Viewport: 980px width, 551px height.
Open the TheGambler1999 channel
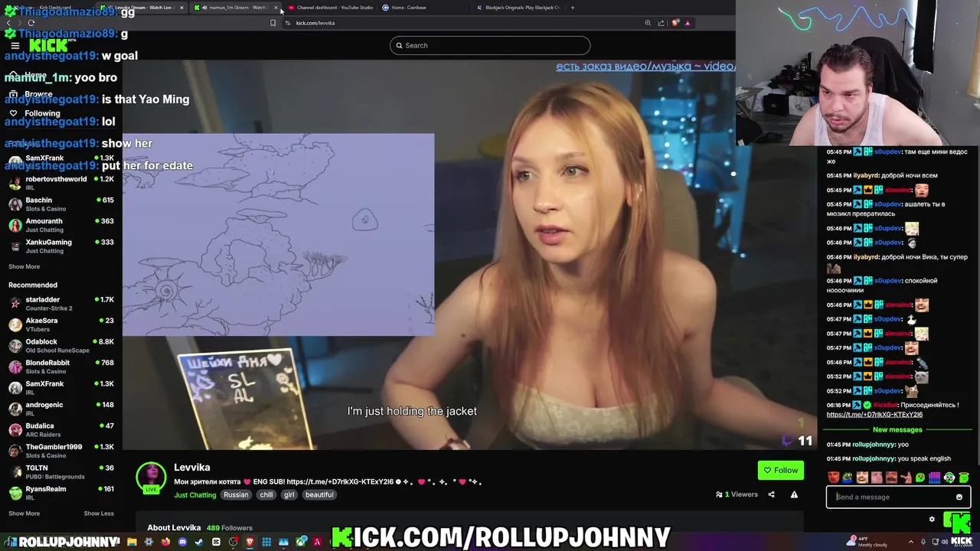tap(61, 451)
